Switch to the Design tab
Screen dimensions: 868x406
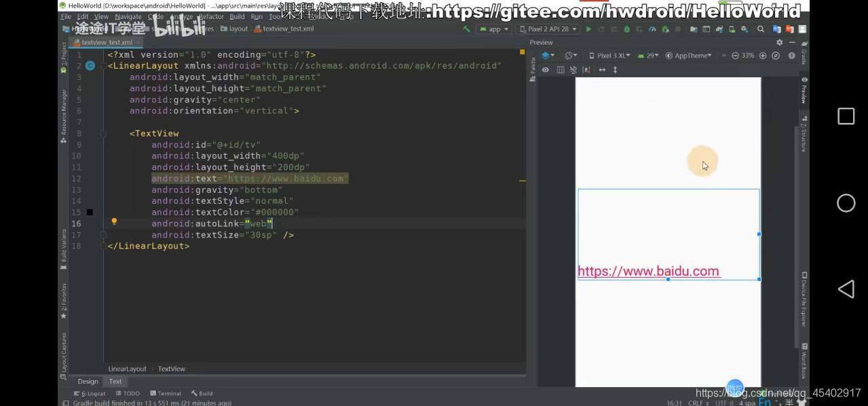coord(88,382)
